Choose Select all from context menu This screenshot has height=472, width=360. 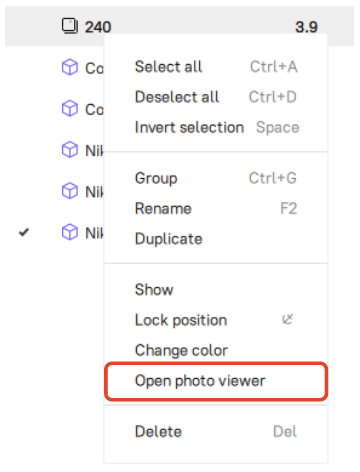click(216, 67)
